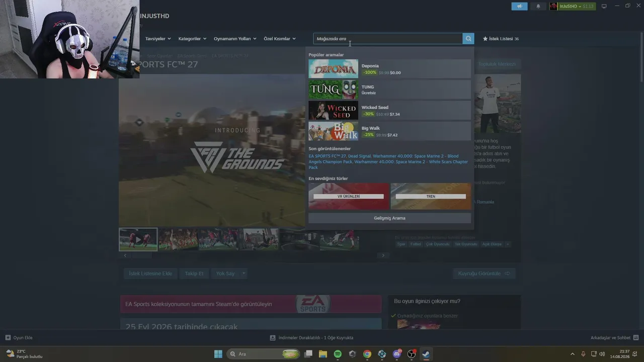The height and width of the screenshot is (362, 644).
Task: Click the taskbar clock and date
Action: (620, 354)
